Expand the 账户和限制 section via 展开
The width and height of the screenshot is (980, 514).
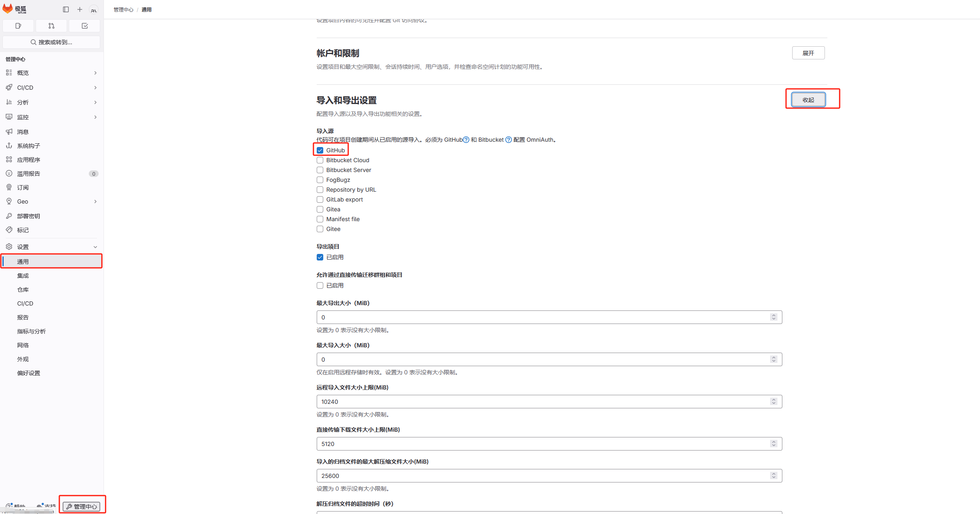pyautogui.click(x=808, y=52)
